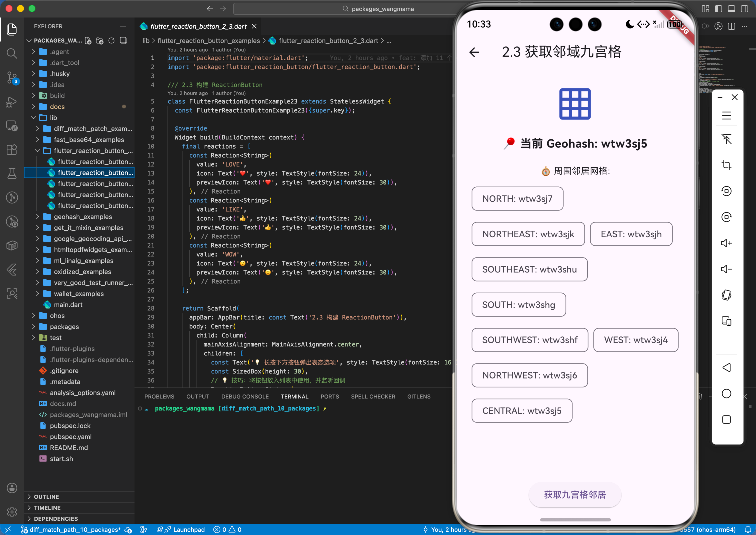The width and height of the screenshot is (756, 535).
Task: Click the emulator volume up icon
Action: (x=726, y=243)
